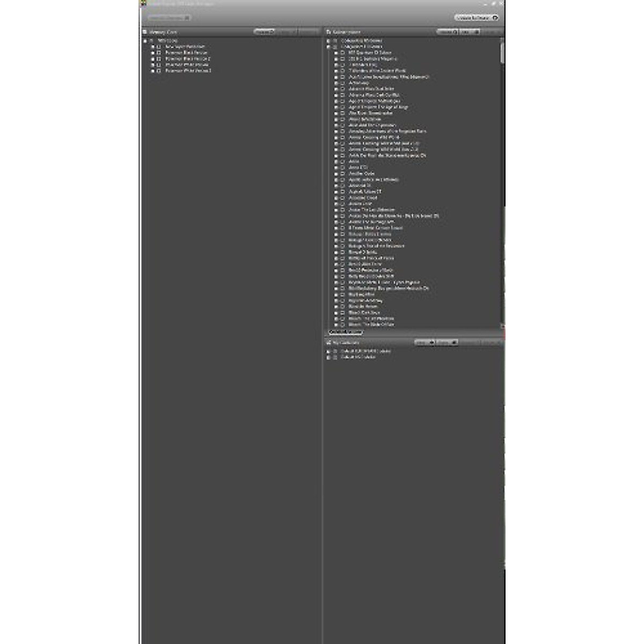This screenshot has width=644, height=644.
Task: Click the Update Software button
Action: pyautogui.click(x=476, y=18)
